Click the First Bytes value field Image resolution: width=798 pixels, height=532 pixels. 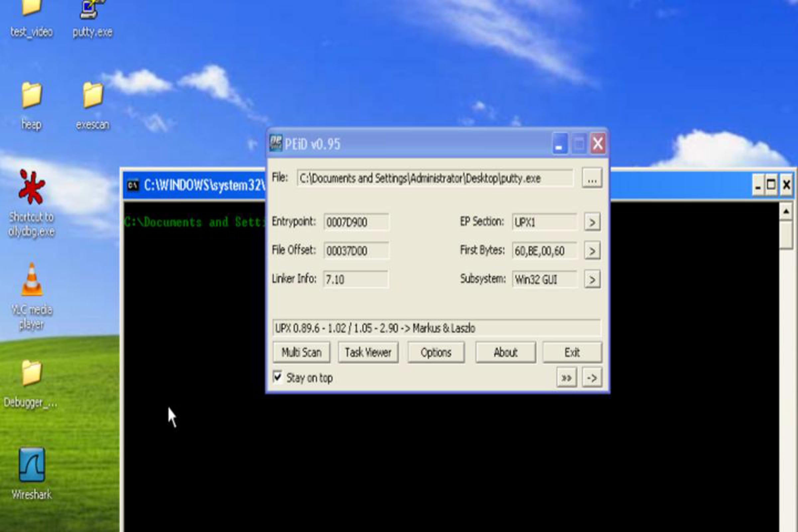pyautogui.click(x=545, y=250)
